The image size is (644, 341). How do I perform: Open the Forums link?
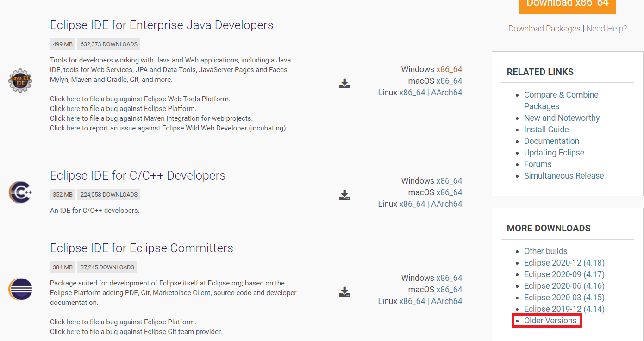click(538, 164)
